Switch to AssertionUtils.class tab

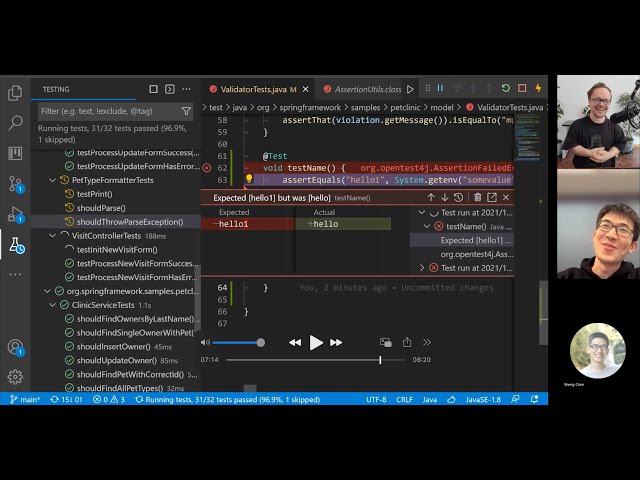pos(363,89)
